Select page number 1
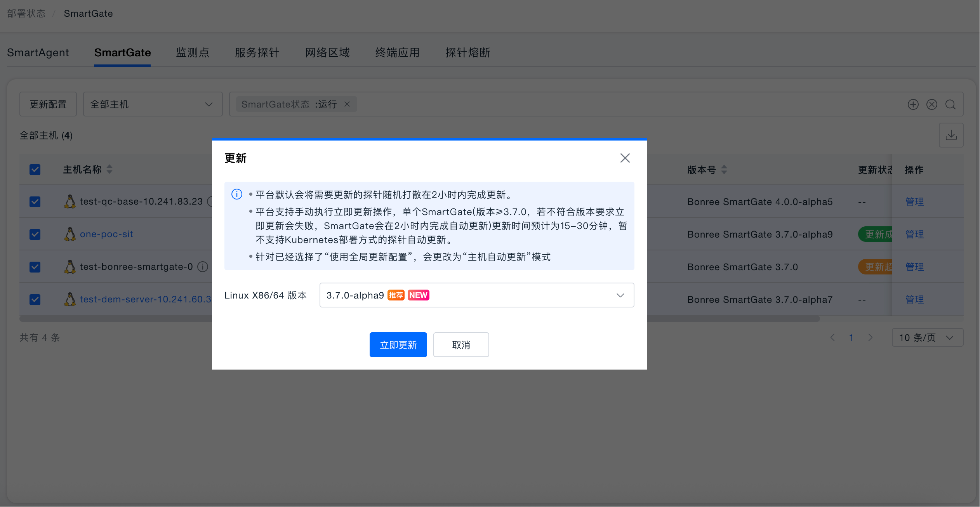 [x=851, y=337]
